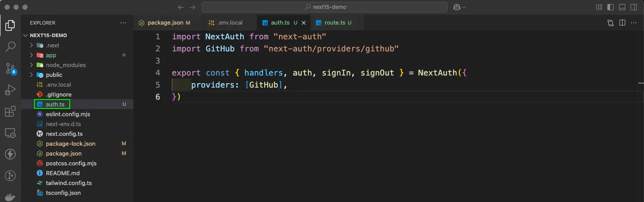Open next-env.d.ts in the explorer
Screen dimensions: 644x202
[x=78, y=124]
